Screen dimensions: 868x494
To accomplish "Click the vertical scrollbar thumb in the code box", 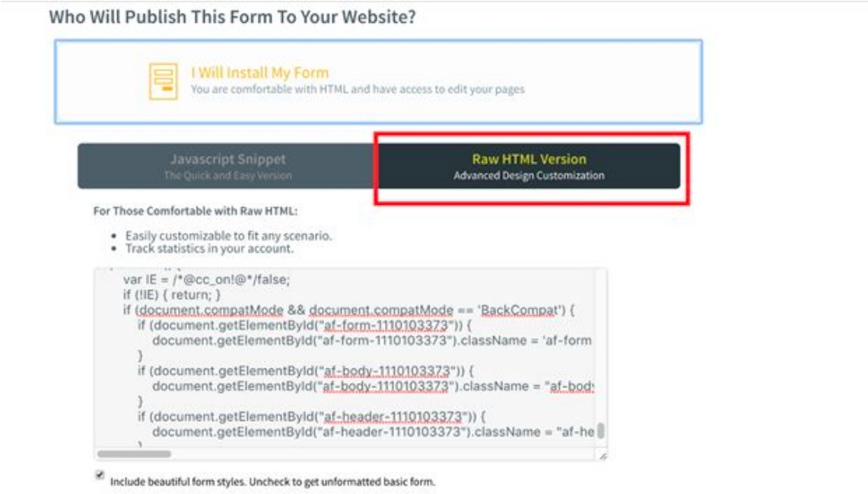I will coord(601,430).
